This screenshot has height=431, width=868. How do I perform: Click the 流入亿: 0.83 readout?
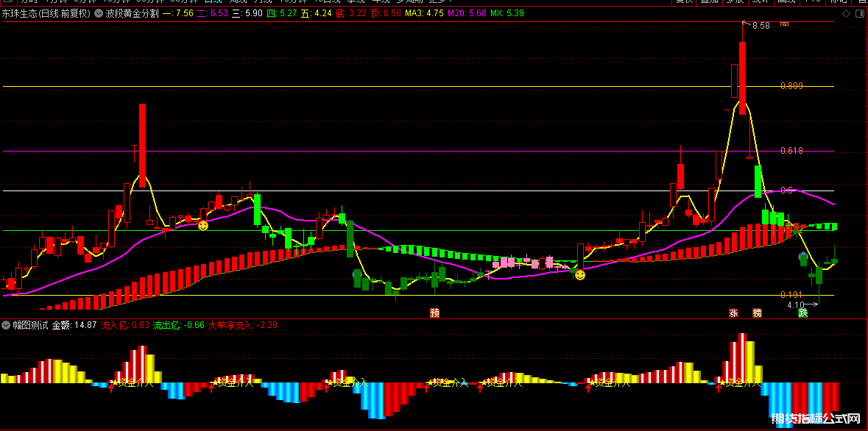click(x=125, y=325)
